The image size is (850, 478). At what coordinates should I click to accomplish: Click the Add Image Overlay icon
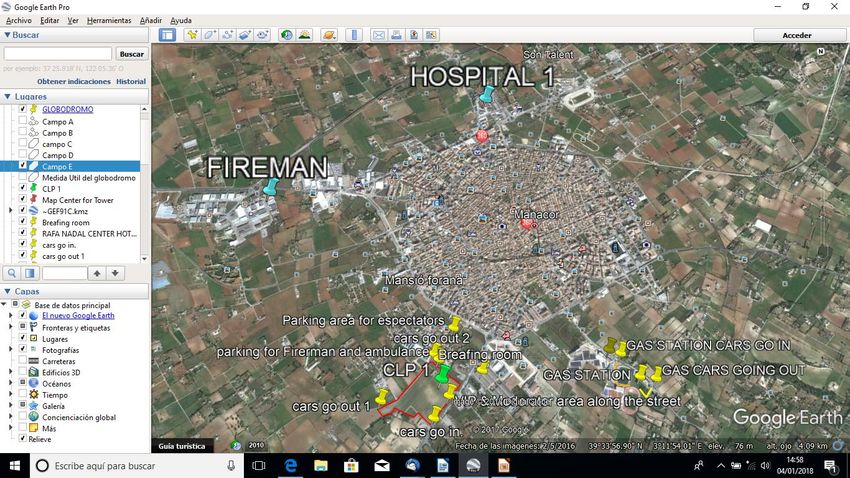click(245, 35)
